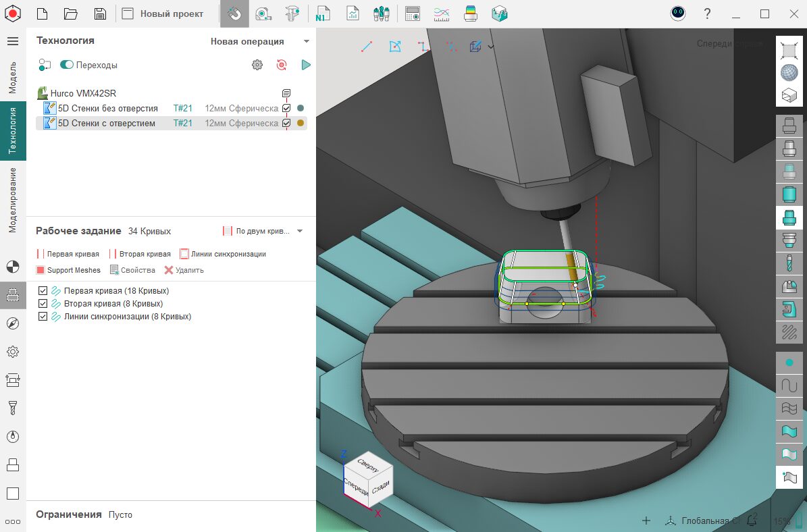Viewport: 807px width, 532px height.
Task: Select the shaded sphere view icon
Action: 789,72
